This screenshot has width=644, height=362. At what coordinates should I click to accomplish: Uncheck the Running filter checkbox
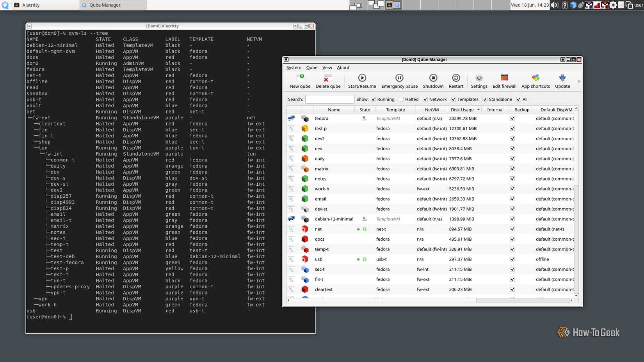click(x=374, y=99)
